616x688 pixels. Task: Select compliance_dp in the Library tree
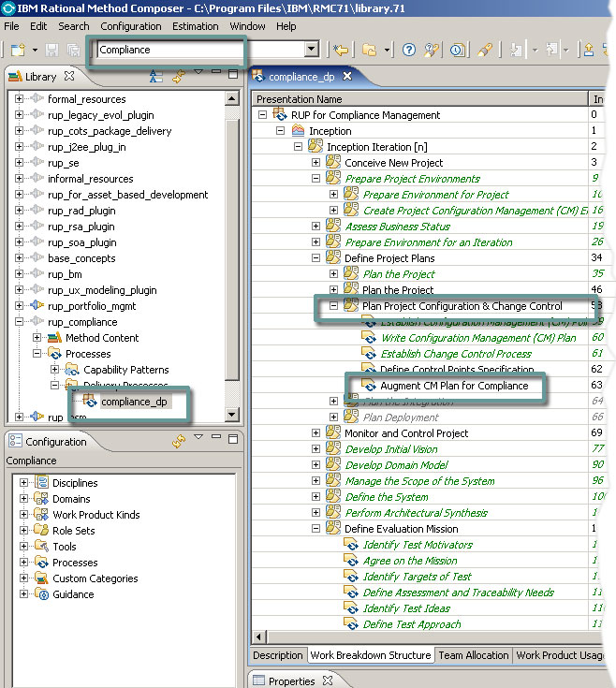[134, 402]
